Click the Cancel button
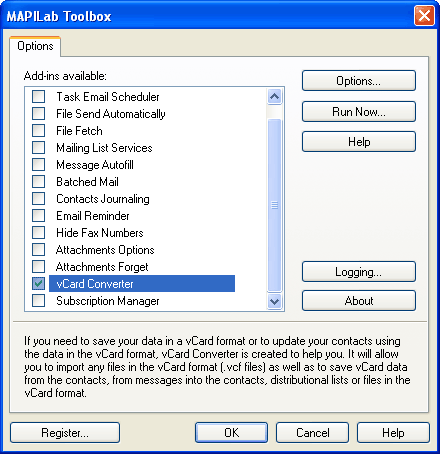 click(312, 433)
